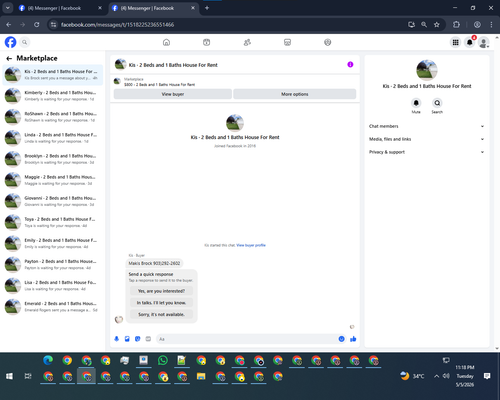
Task: Open Toya conversation
Action: click(x=53, y=222)
